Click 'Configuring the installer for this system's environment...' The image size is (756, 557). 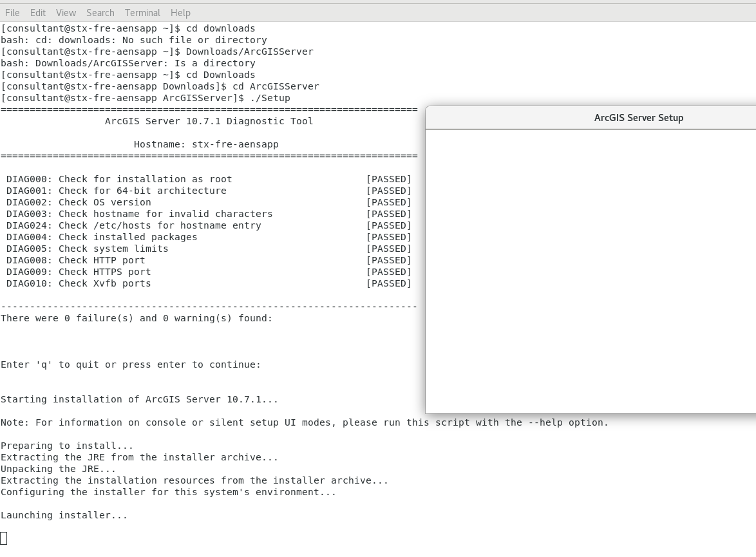[168, 491]
